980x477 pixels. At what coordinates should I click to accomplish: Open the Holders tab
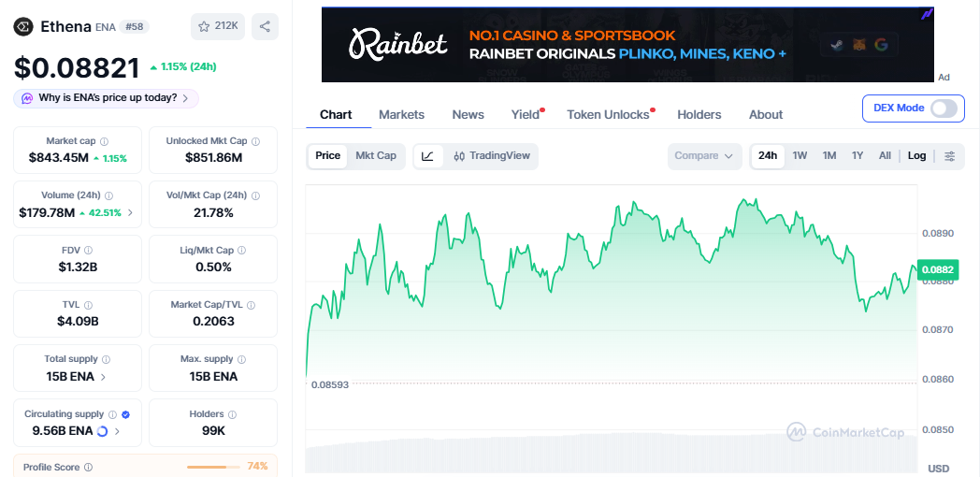(699, 114)
